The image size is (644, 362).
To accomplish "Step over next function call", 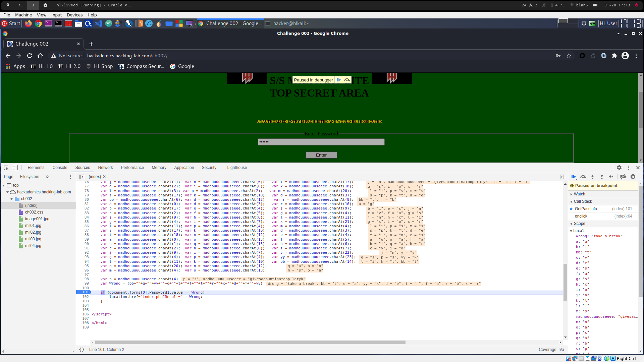I will (x=583, y=177).
